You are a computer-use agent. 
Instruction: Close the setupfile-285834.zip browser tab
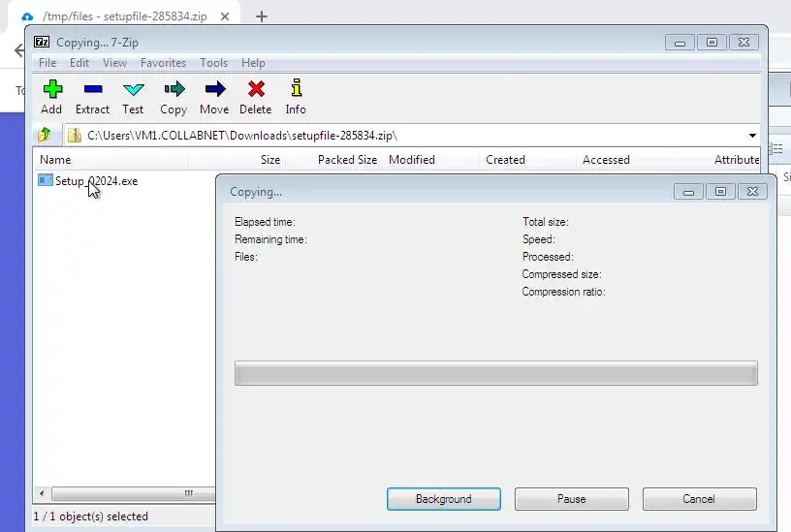[x=225, y=16]
